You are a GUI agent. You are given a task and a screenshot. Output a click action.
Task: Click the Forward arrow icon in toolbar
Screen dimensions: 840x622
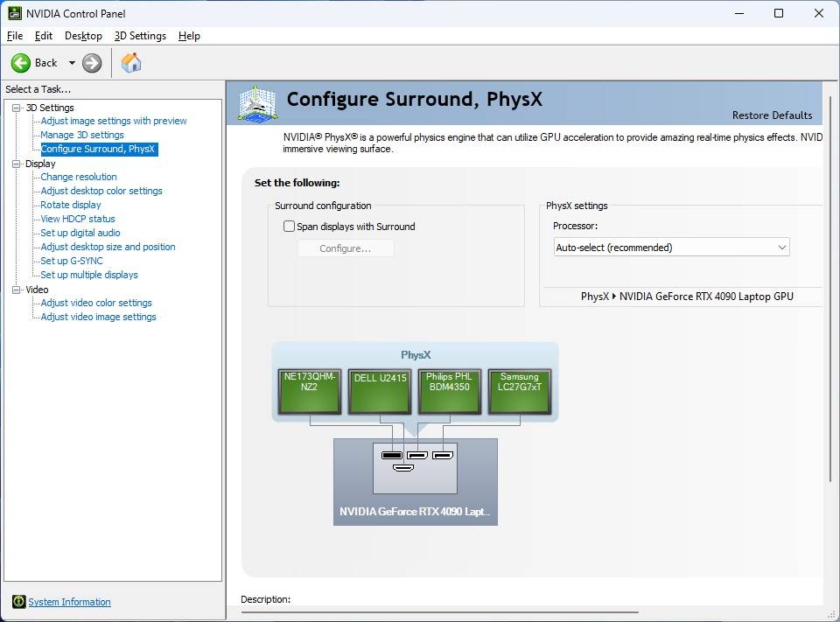point(92,63)
